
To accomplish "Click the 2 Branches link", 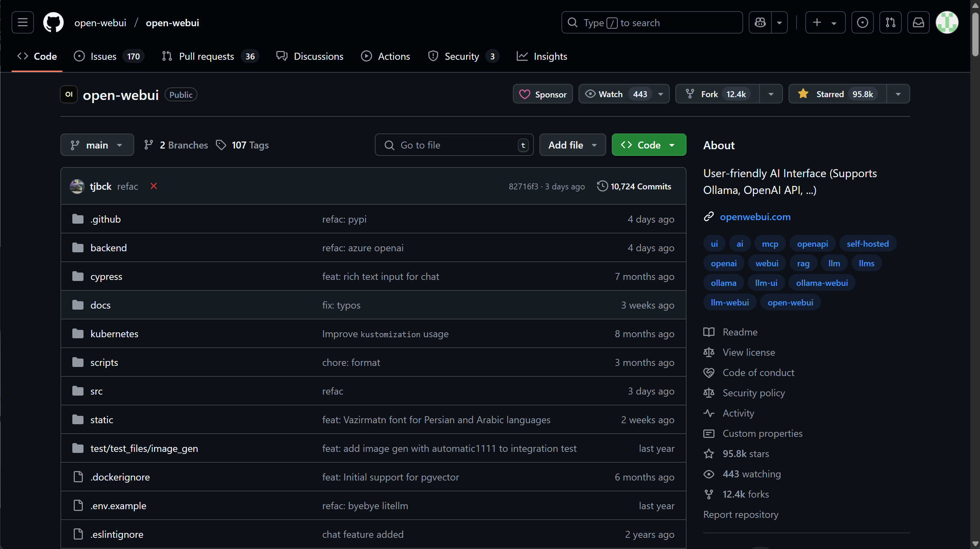I will pos(176,145).
